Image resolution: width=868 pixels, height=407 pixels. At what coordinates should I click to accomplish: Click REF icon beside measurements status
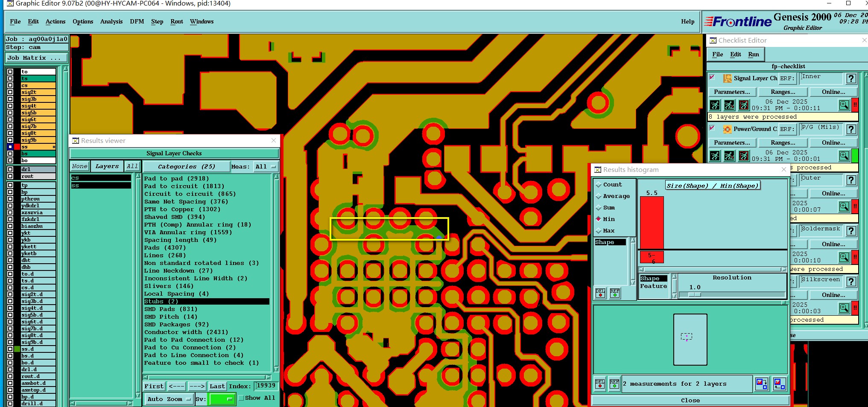pos(614,384)
